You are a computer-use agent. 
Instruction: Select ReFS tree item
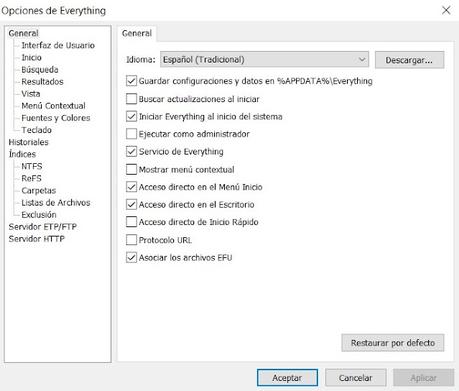tap(31, 178)
